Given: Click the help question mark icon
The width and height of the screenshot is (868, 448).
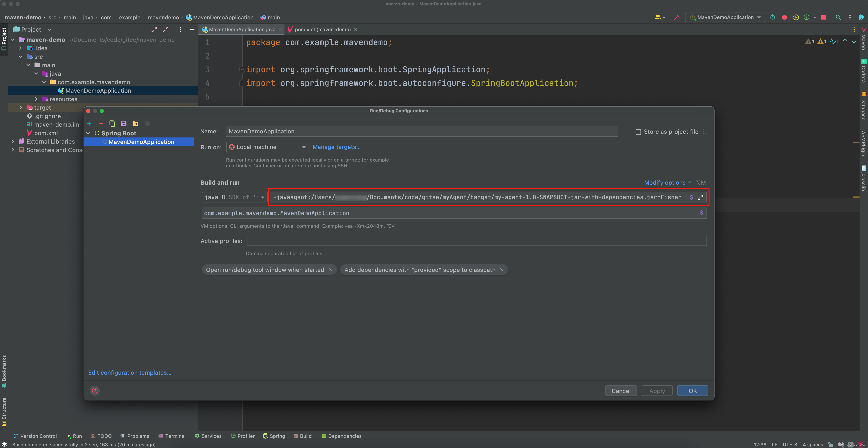Looking at the screenshot, I should [95, 390].
